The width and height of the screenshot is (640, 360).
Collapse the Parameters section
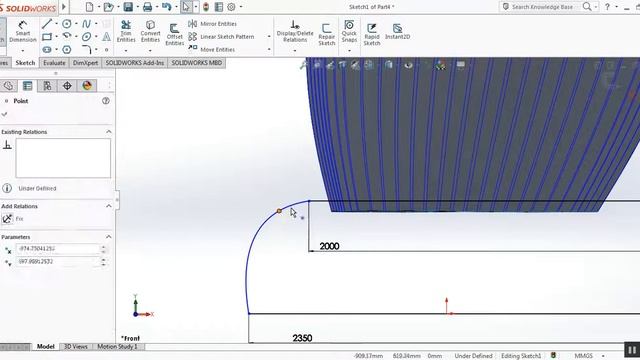coord(109,237)
